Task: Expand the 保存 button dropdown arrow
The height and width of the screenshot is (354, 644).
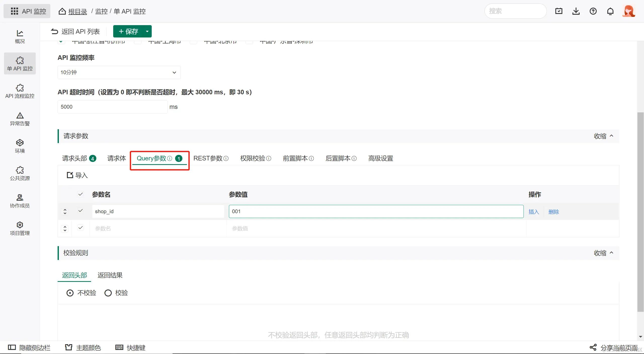Action: 147,31
